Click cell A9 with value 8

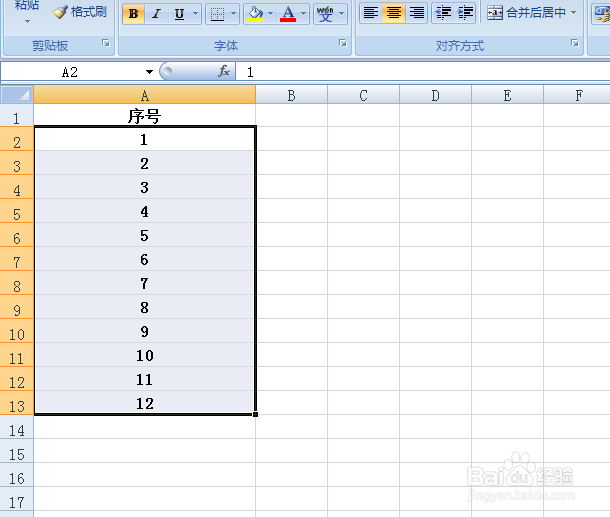click(x=145, y=307)
